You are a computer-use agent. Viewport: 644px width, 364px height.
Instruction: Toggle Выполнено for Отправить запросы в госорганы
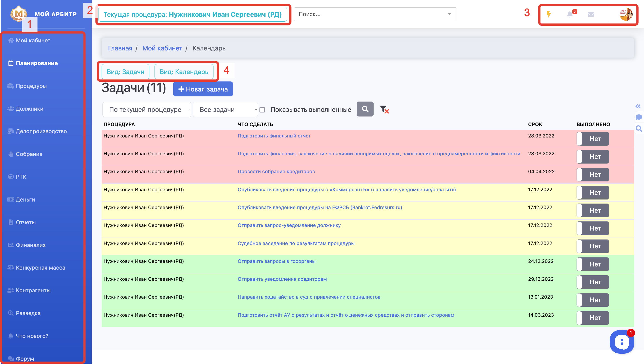tap(592, 264)
